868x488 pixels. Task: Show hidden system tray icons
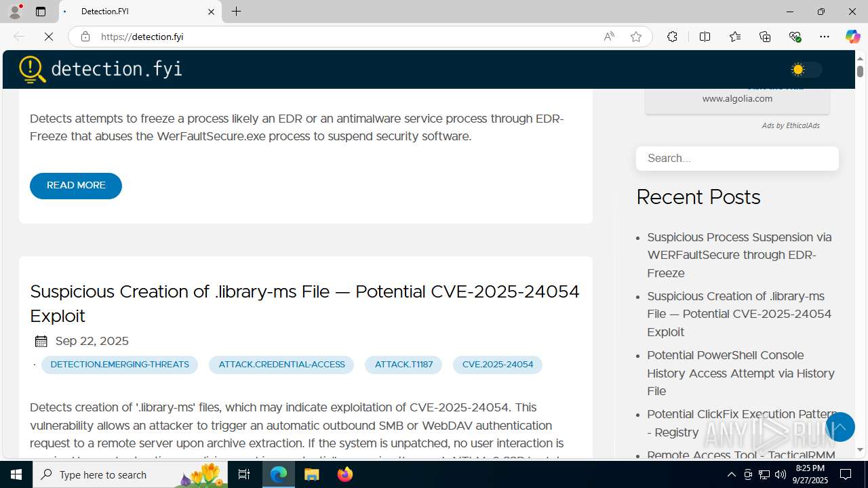click(731, 474)
